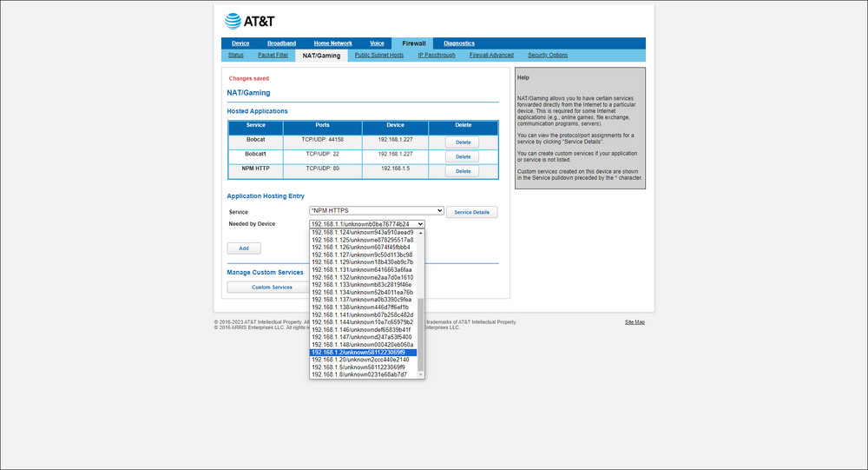Screen dimensions: 868x470
Task: Click the device list scrollbar thumb
Action: 421,334
